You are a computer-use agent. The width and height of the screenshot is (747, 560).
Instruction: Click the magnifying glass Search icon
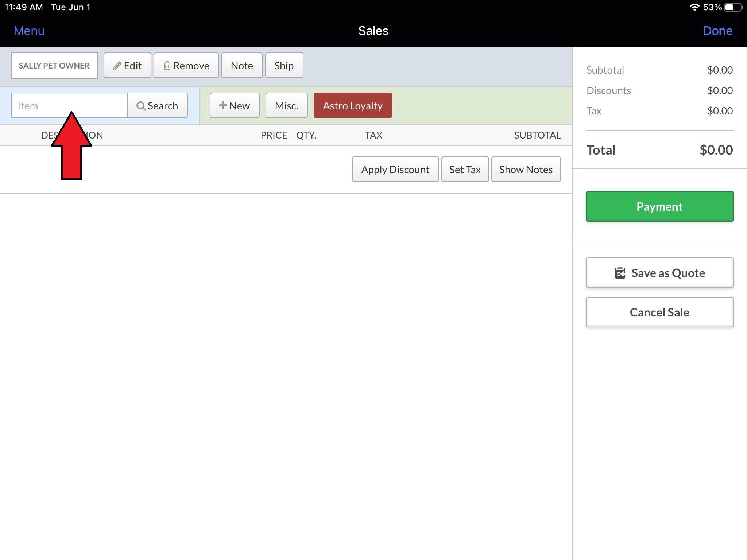click(x=141, y=106)
